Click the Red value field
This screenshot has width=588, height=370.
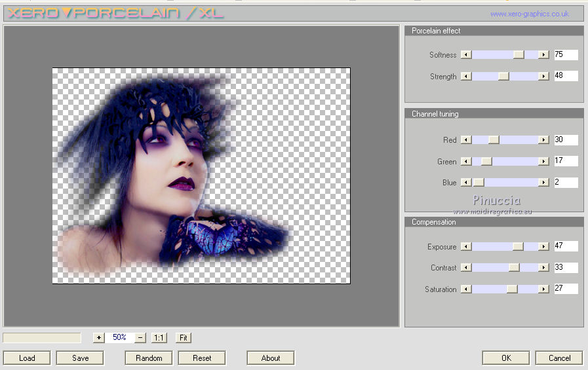(566, 139)
